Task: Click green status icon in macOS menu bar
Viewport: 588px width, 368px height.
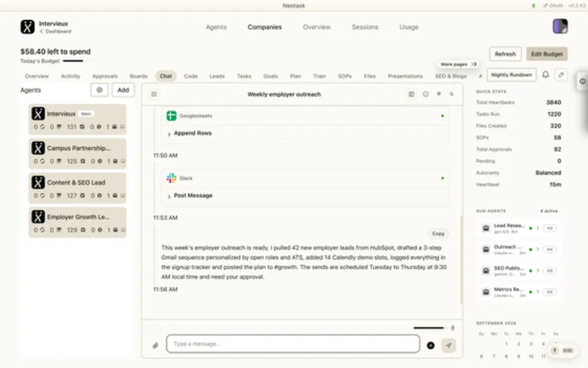Action: (534, 6)
